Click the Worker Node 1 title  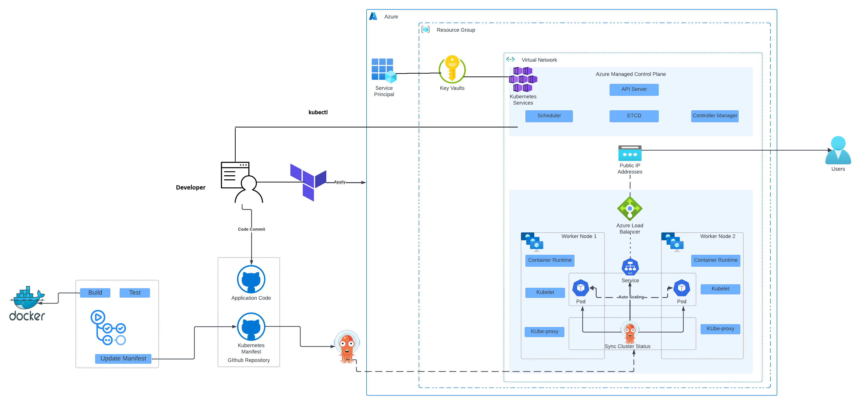pyautogui.click(x=579, y=236)
